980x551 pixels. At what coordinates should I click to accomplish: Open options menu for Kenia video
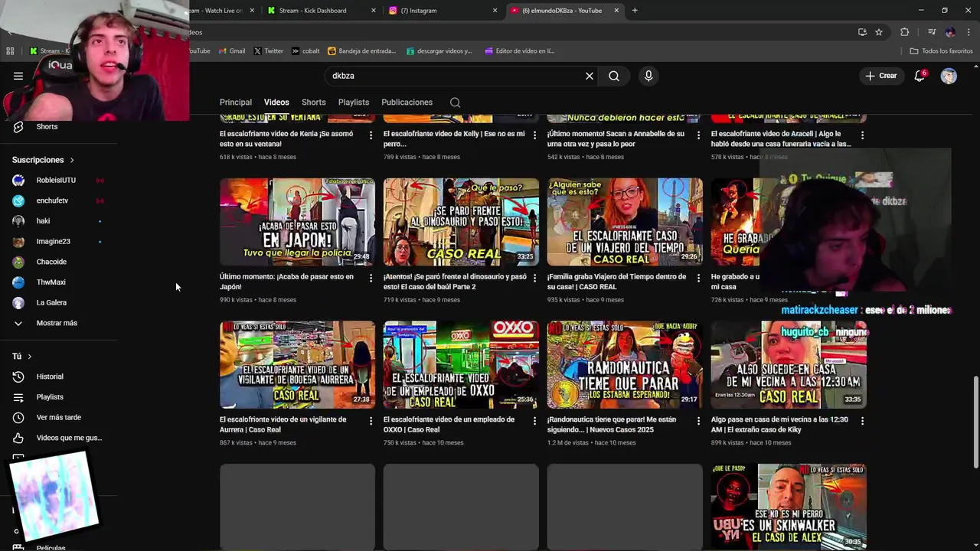[371, 135]
